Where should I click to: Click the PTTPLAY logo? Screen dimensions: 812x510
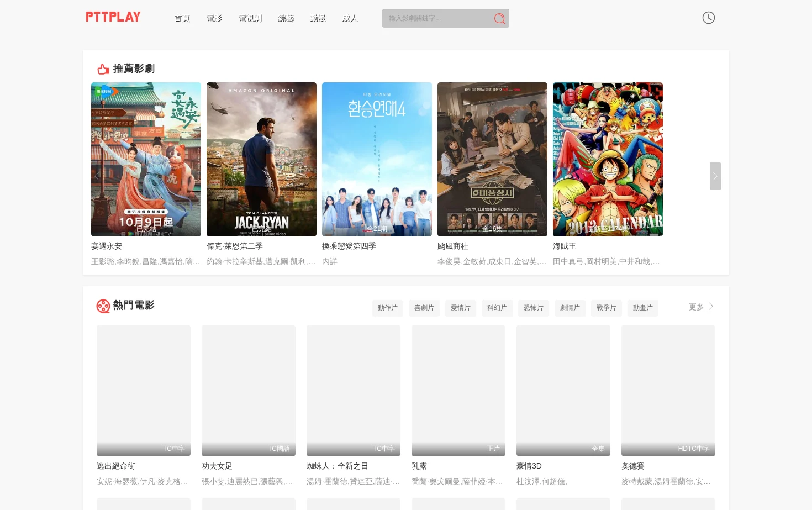(x=113, y=17)
